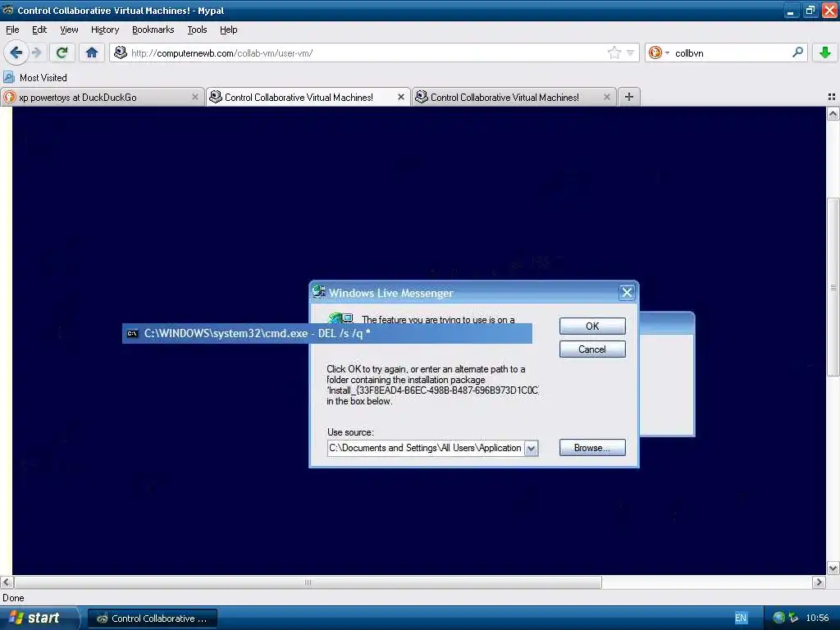This screenshot has width=840, height=630.
Task: Click the vertical scrollbar up arrow
Action: [833, 113]
